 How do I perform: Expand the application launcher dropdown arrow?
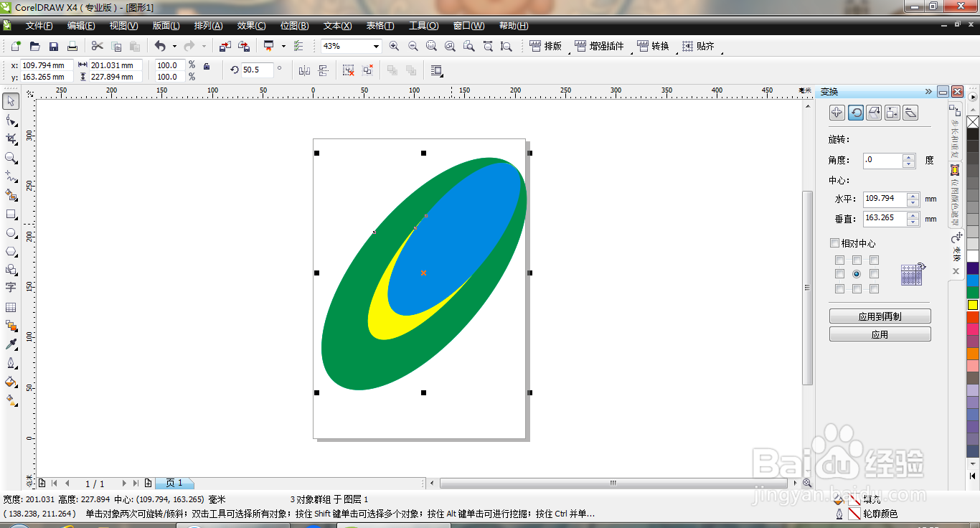(283, 46)
